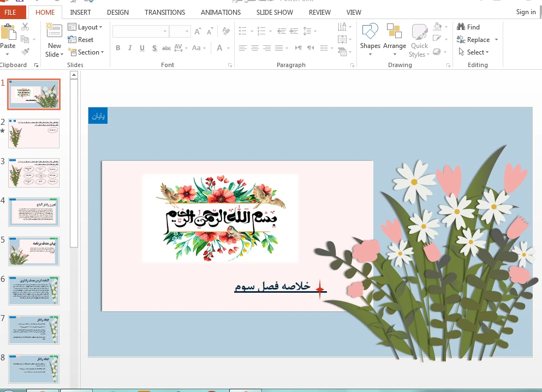The height and width of the screenshot is (392, 542).
Task: Open the FILE tab
Action: point(10,12)
